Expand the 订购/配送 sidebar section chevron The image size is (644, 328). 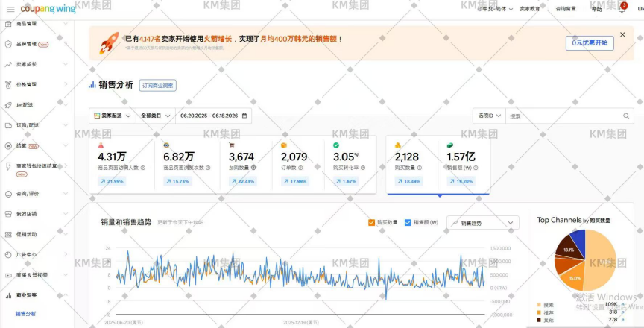click(x=66, y=125)
